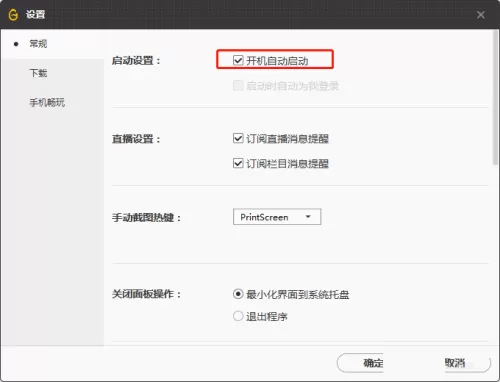The height and width of the screenshot is (382, 500).
Task: Click the app logo in the title bar
Action: [13, 15]
